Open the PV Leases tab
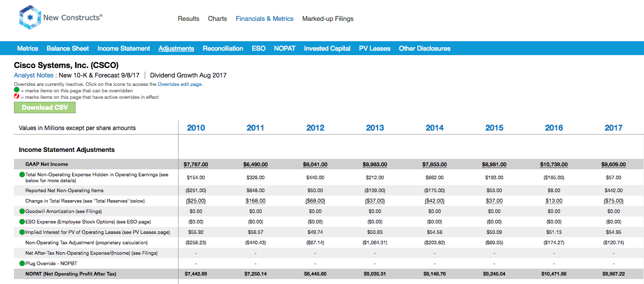This screenshot has height=284, width=644. pyautogui.click(x=374, y=49)
